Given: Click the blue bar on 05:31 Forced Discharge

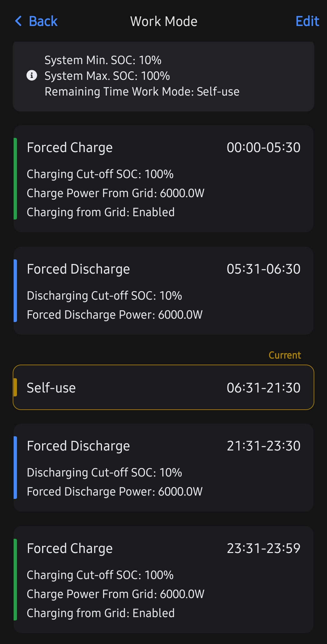Looking at the screenshot, I should (x=15, y=291).
